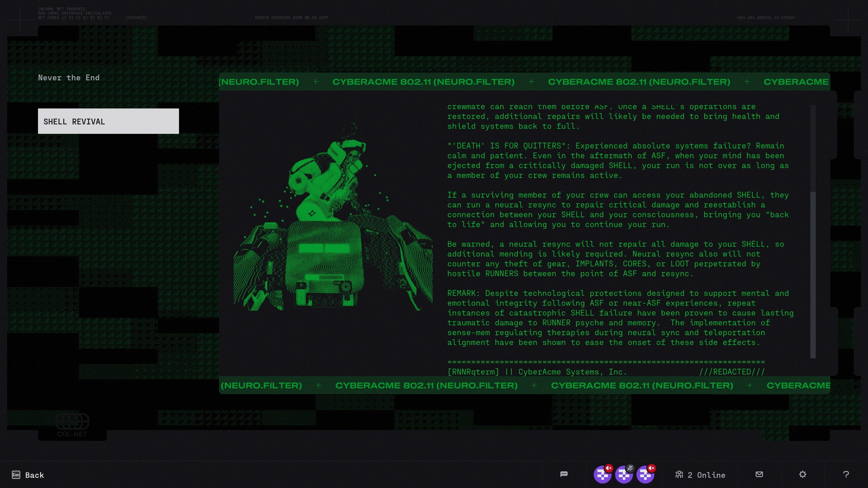This screenshot has width=868, height=488.
Task: Click the first purple crew avatar
Action: click(x=602, y=475)
